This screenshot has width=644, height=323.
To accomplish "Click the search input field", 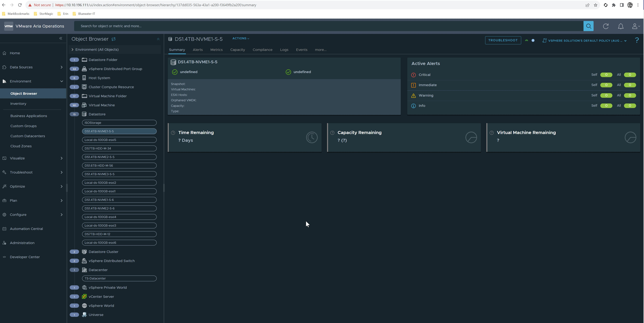I will coord(329,26).
